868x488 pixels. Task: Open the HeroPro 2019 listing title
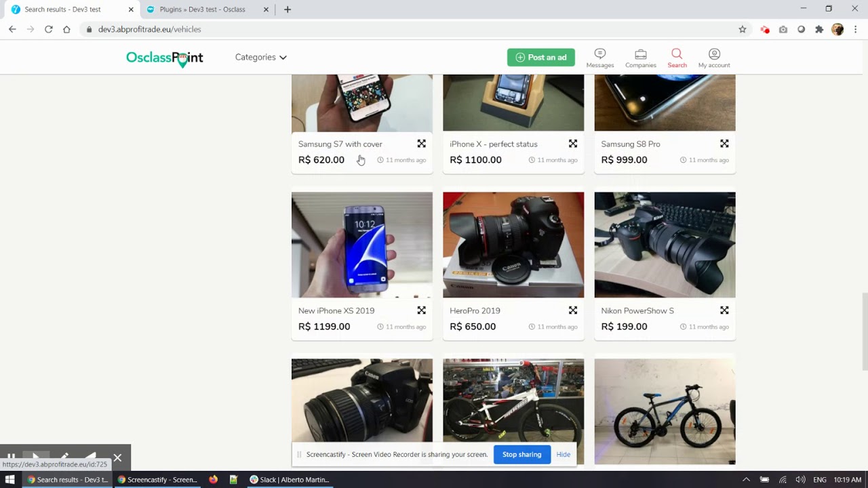(475, 310)
